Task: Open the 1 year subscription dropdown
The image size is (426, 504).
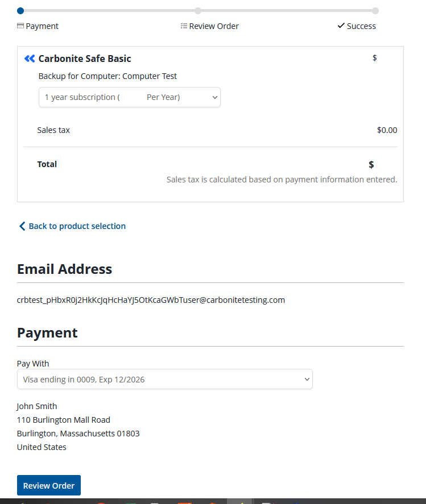Action: [x=130, y=97]
